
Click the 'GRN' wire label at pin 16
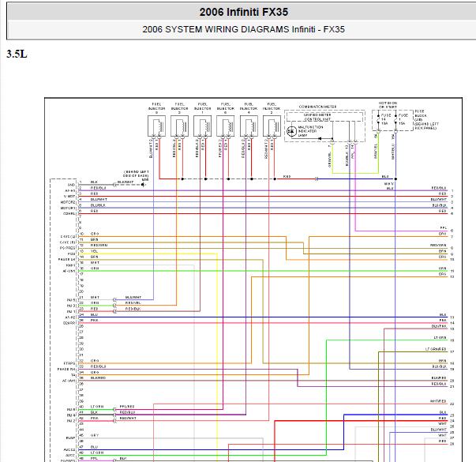95,269
